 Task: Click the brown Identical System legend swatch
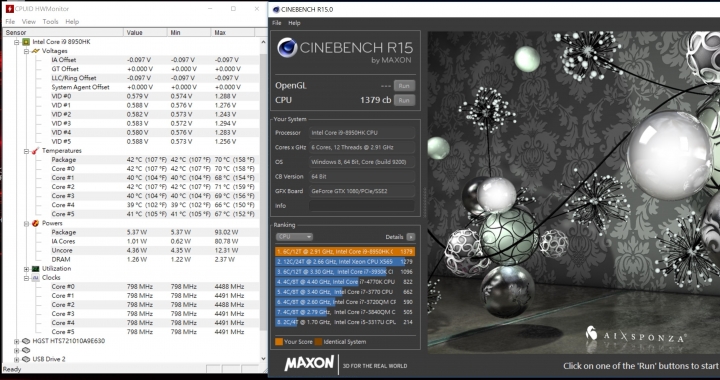tap(318, 341)
